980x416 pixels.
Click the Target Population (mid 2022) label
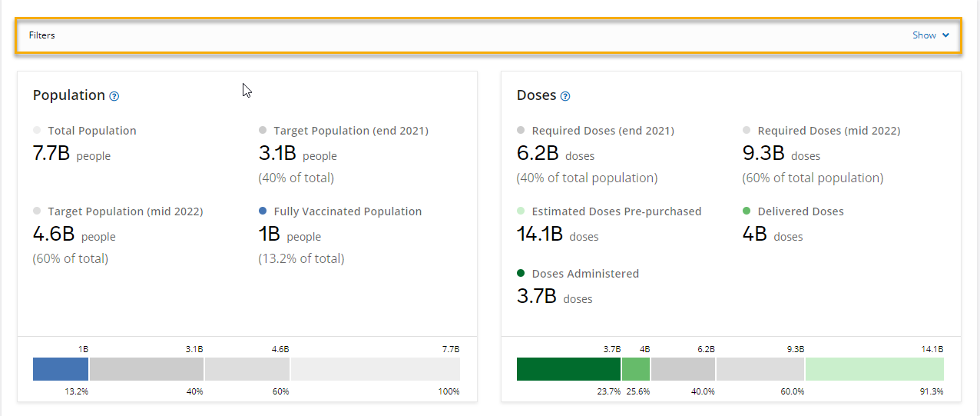(125, 211)
